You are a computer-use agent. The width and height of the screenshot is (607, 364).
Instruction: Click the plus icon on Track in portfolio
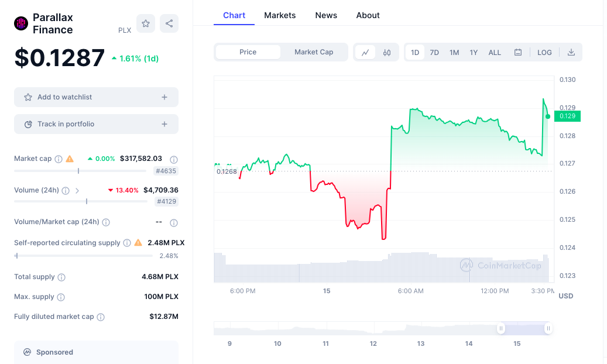164,124
